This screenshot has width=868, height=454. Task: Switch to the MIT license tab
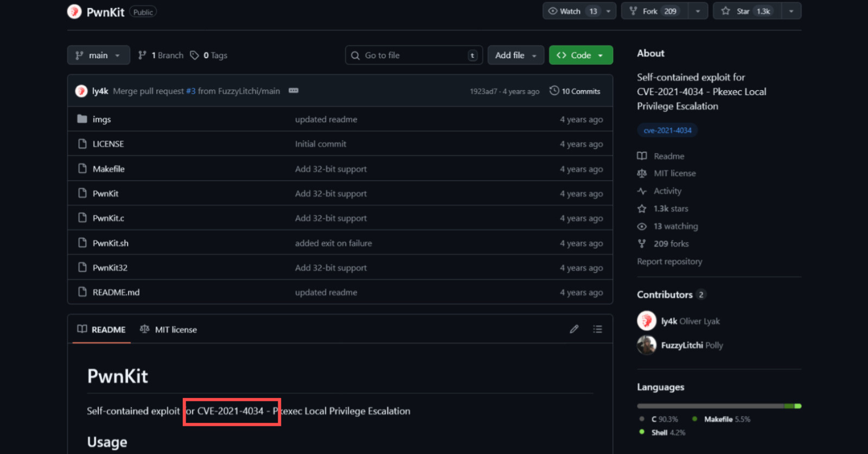(x=169, y=330)
